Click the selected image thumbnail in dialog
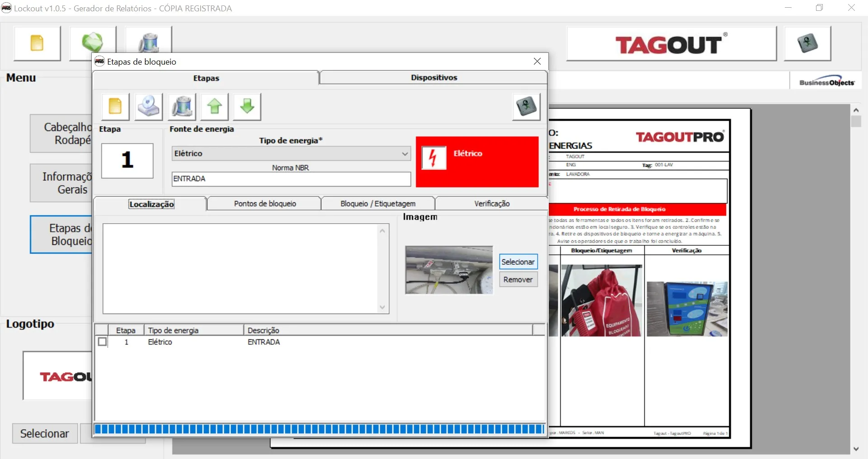The width and height of the screenshot is (868, 459). tap(449, 270)
